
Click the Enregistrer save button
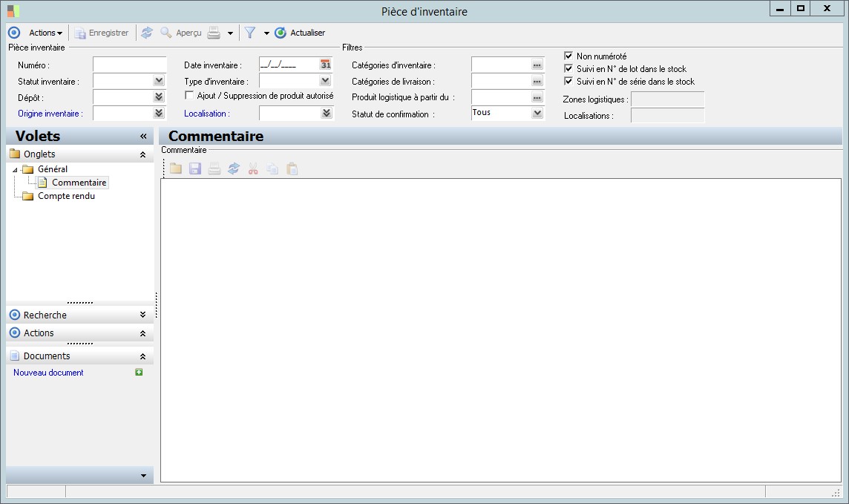102,33
